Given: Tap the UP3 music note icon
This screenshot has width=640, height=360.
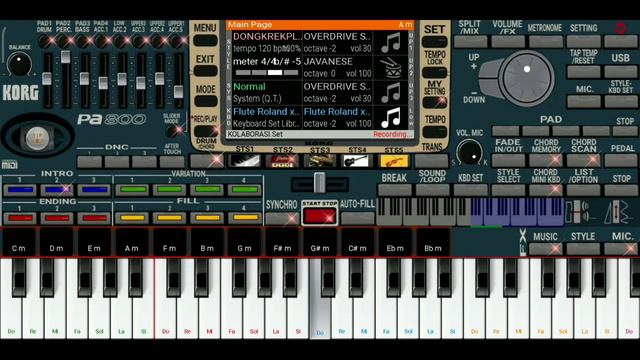Looking at the screenshot, I should [x=391, y=93].
